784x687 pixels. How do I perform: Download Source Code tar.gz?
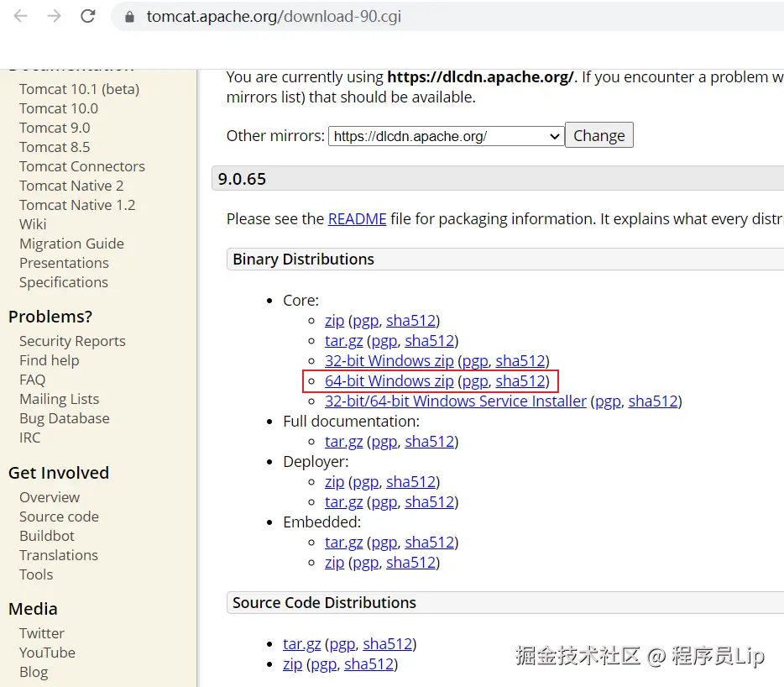(x=301, y=644)
